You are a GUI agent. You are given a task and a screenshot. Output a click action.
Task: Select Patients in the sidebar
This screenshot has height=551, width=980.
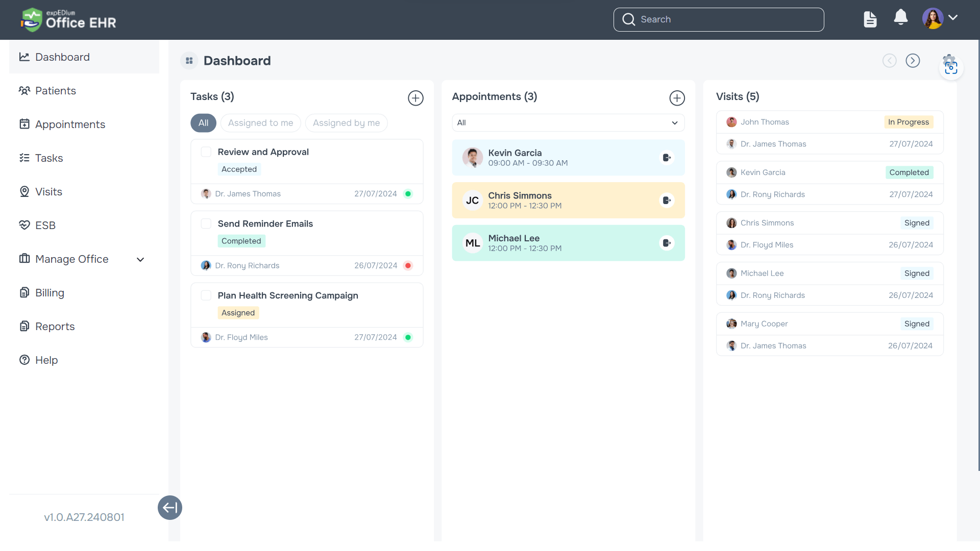pyautogui.click(x=55, y=90)
